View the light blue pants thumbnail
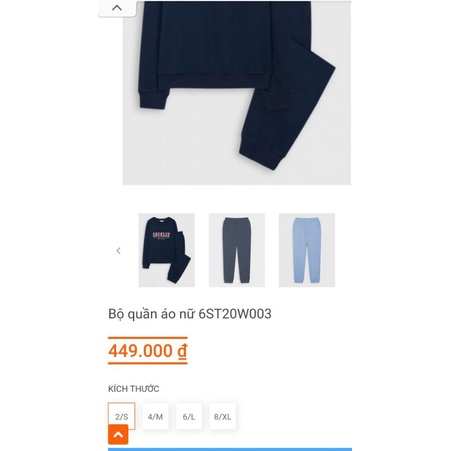This screenshot has width=451, height=451. pyautogui.click(x=307, y=250)
